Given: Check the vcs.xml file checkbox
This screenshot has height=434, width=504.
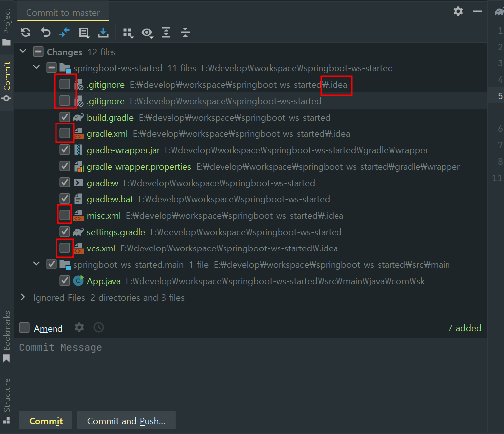Looking at the screenshot, I should 65,248.
